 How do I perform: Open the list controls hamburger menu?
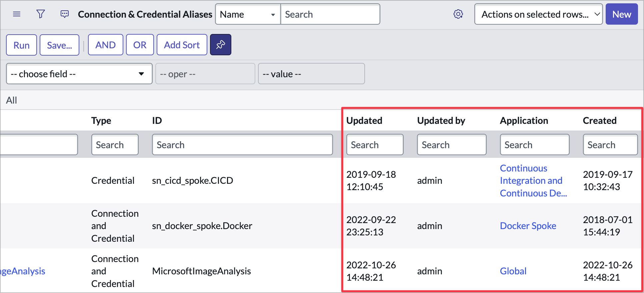(x=17, y=14)
